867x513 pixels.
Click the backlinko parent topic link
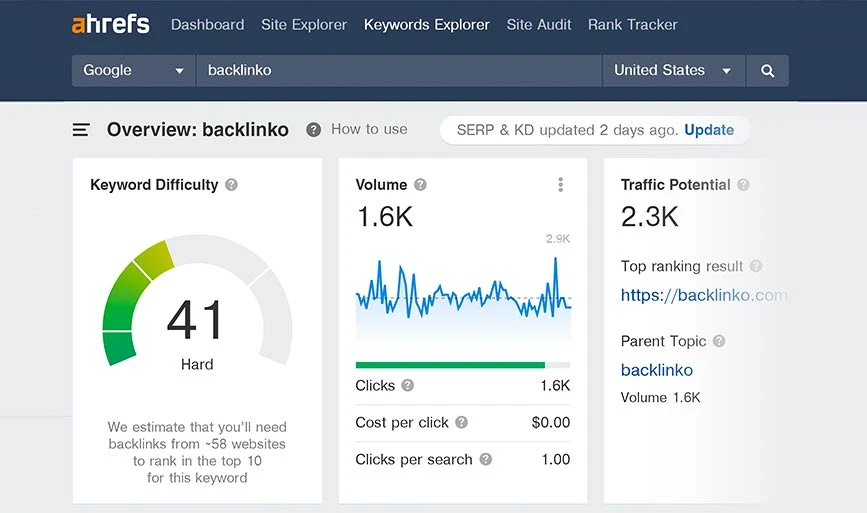[656, 370]
